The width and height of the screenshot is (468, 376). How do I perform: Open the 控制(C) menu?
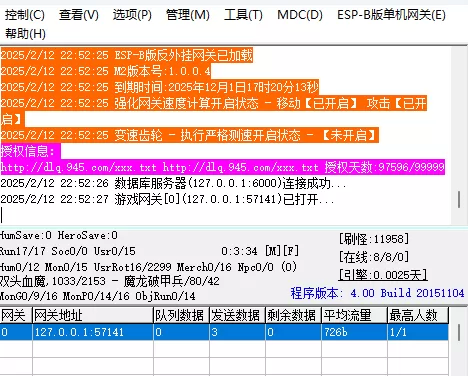[25, 15]
